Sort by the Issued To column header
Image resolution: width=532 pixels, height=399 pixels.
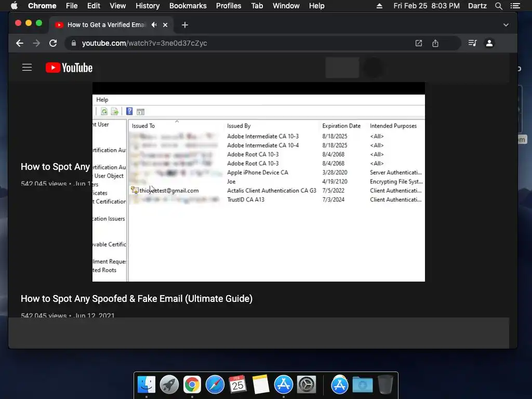pyautogui.click(x=143, y=126)
